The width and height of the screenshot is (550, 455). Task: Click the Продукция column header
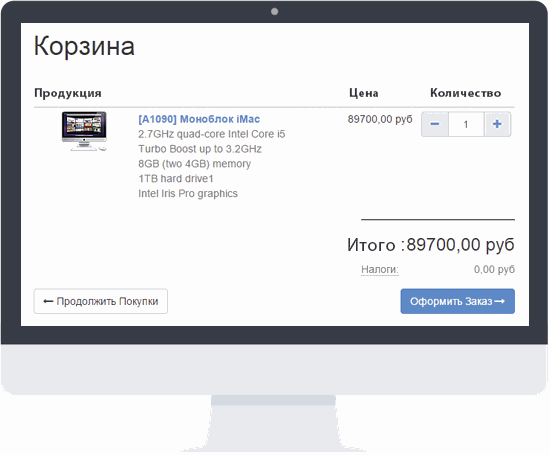click(68, 93)
